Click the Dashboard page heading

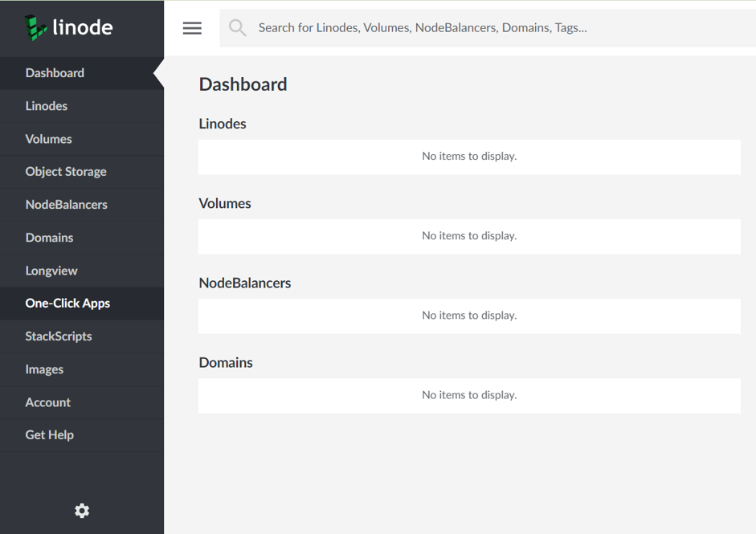(x=243, y=85)
